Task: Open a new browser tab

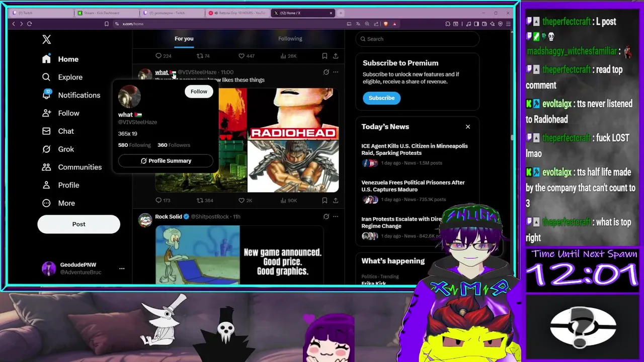Action: (x=341, y=13)
